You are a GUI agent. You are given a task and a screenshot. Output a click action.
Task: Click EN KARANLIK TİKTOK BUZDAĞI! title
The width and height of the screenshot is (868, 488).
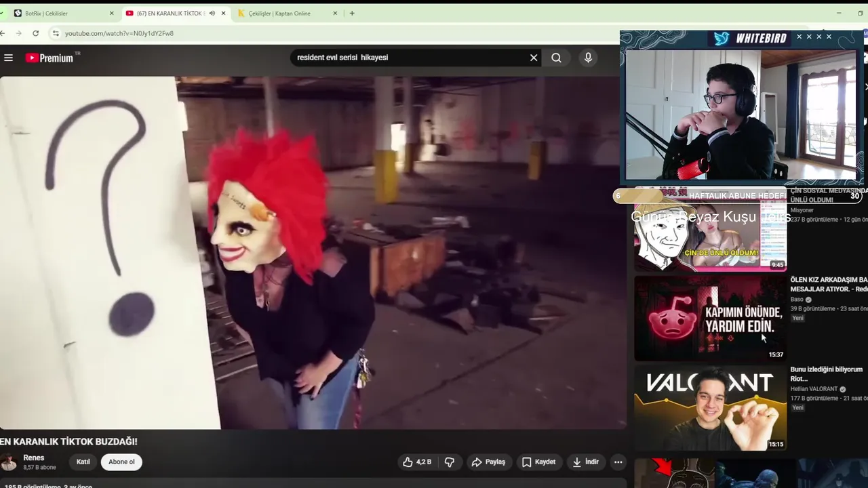pyautogui.click(x=68, y=441)
